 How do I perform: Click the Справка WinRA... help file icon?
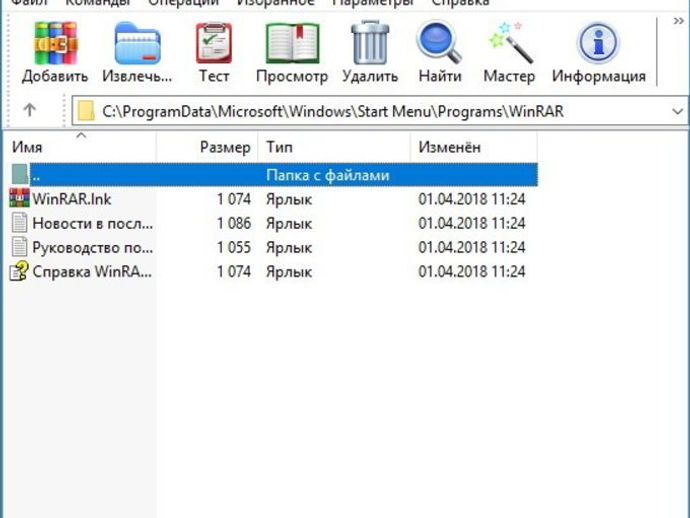19,271
